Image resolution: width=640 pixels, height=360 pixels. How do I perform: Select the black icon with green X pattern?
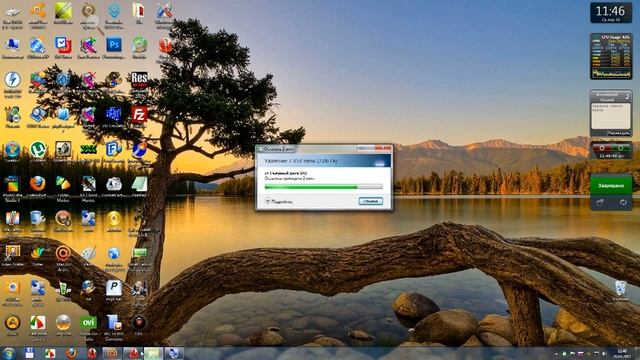tap(88, 149)
